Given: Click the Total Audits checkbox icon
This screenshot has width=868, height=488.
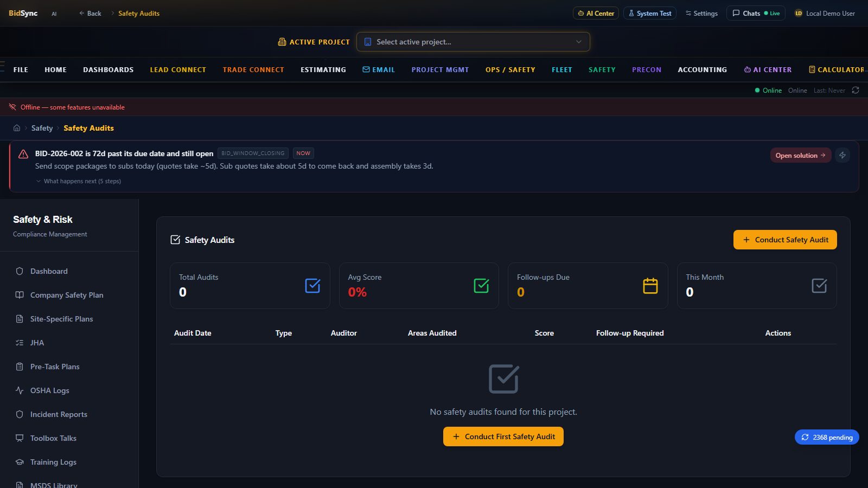Looking at the screenshot, I should click(x=312, y=286).
